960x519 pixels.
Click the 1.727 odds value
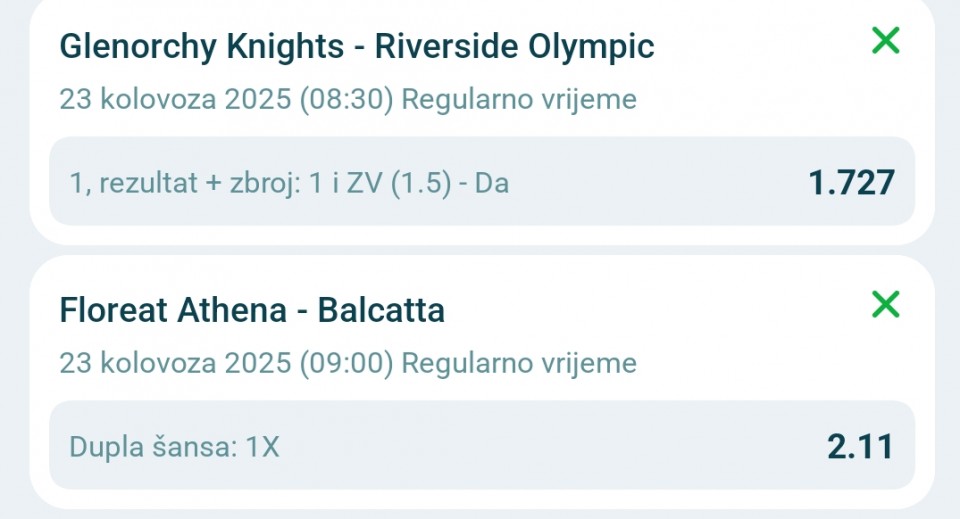pos(851,183)
